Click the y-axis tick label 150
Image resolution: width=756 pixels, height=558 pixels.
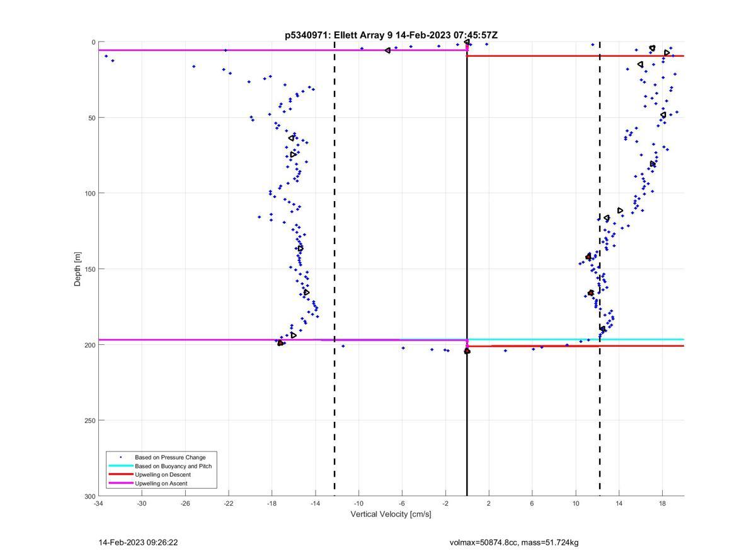coord(89,269)
